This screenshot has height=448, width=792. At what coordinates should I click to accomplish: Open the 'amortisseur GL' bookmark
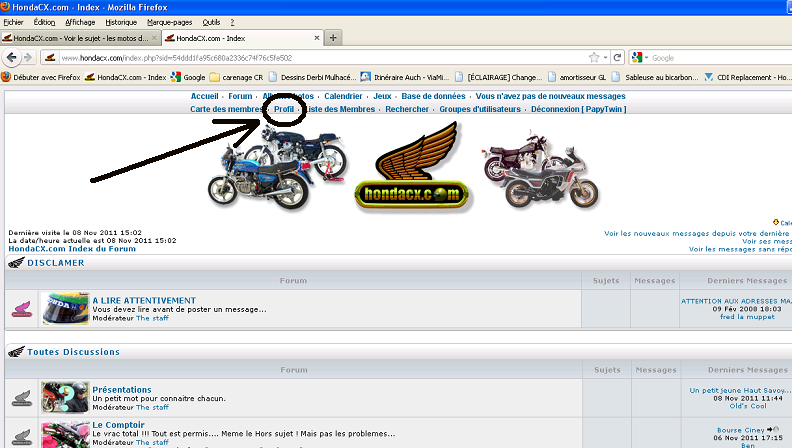[577, 77]
